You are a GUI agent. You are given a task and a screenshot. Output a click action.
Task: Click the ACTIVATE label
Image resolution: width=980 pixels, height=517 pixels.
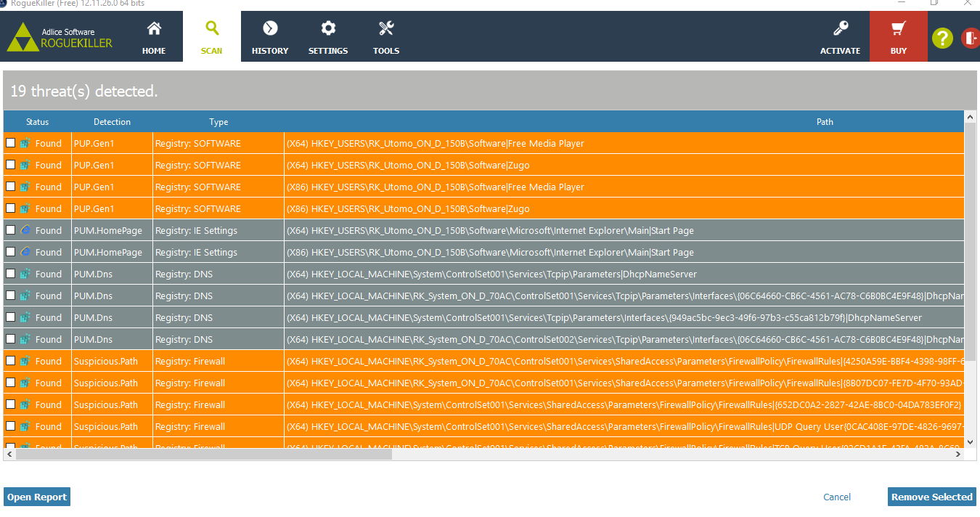pos(840,51)
